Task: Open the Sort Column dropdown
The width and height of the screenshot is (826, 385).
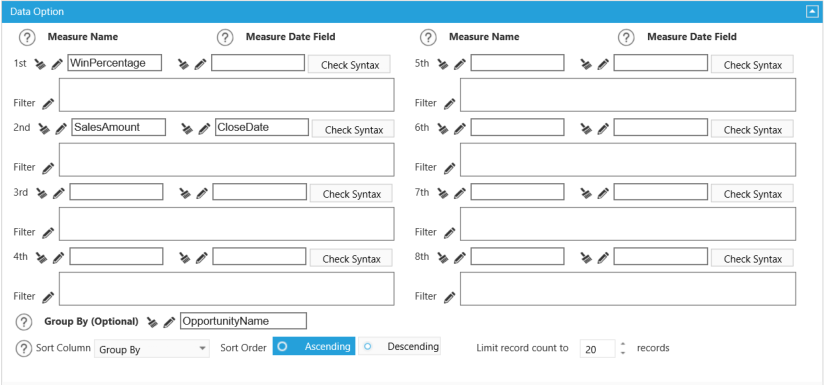Action: click(152, 349)
